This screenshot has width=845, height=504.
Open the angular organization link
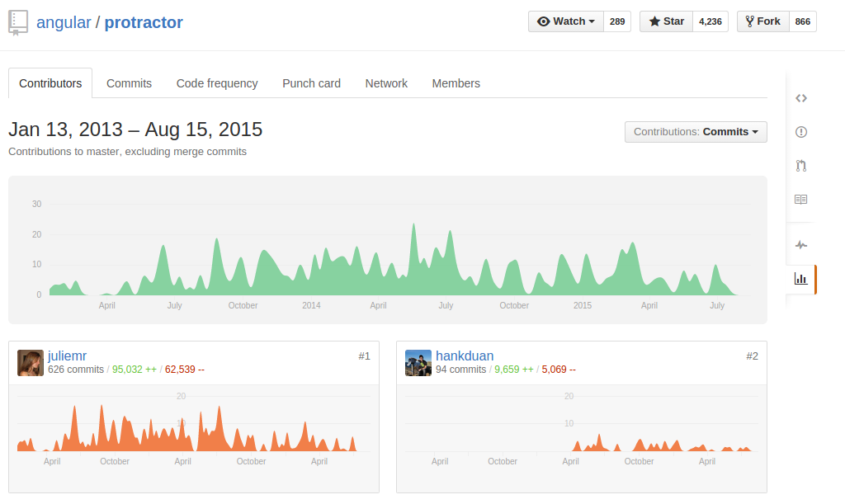coord(64,22)
